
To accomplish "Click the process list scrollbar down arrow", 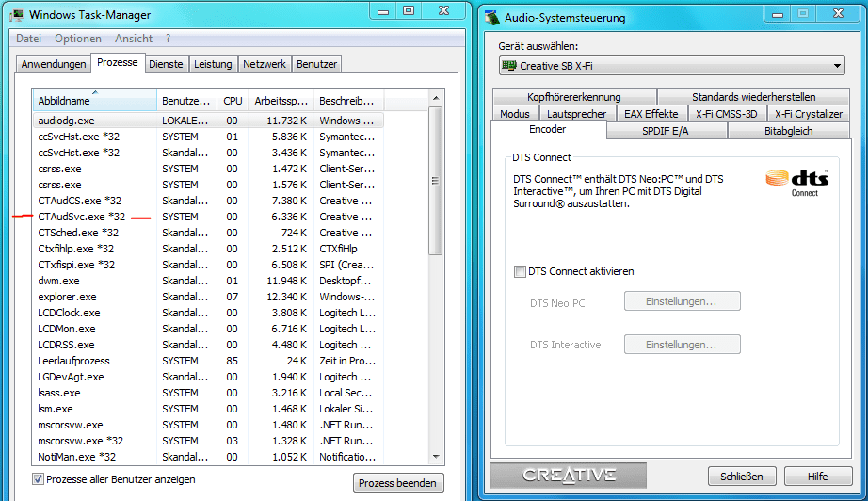I will click(x=436, y=457).
